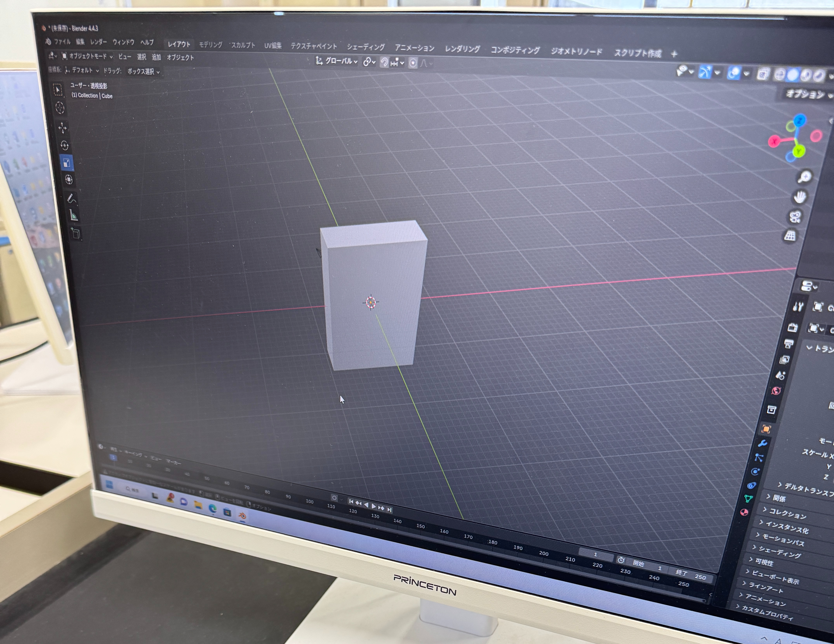Click the pan hand viewport icon
Image resolution: width=834 pixels, height=644 pixels.
[x=800, y=197]
